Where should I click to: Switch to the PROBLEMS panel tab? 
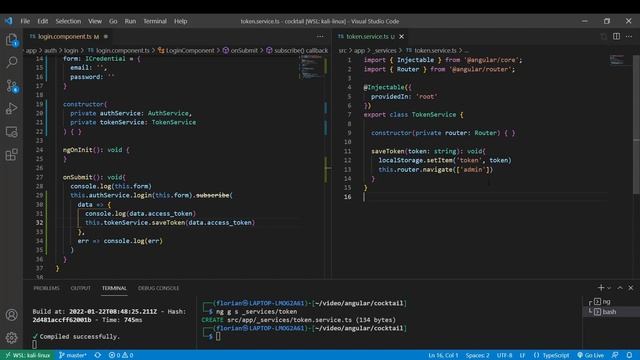pyautogui.click(x=47, y=288)
